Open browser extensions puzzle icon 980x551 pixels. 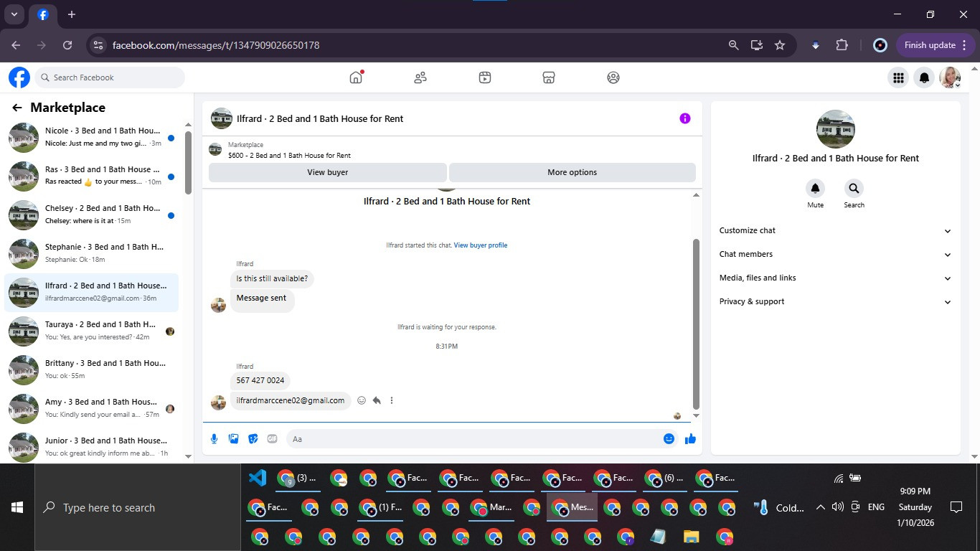tap(842, 44)
